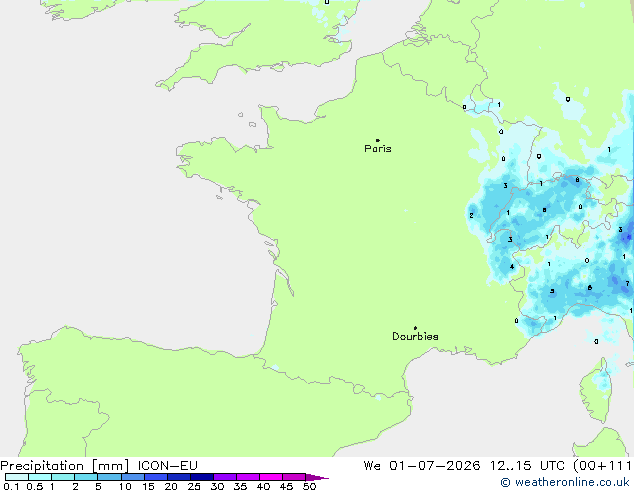This screenshot has width=634, height=490.
Task: Pick the 20–25 mm dark blue swatch
Action: (x=179, y=477)
